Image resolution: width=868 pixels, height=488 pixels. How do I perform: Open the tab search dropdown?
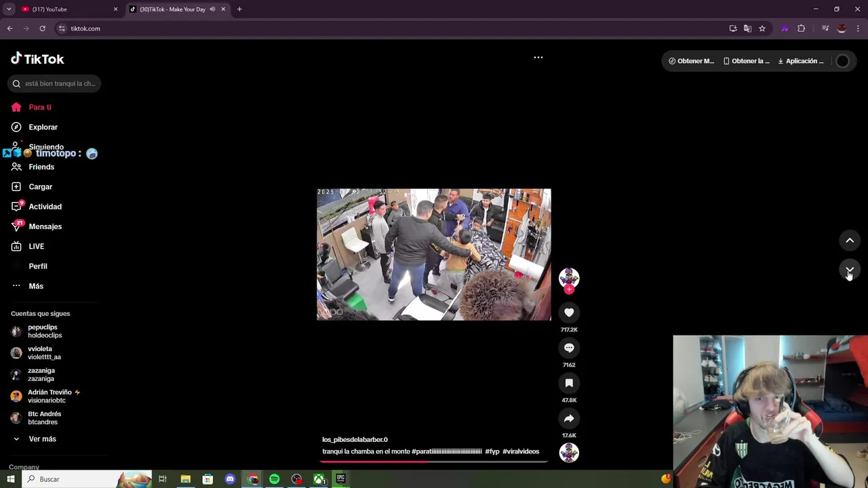click(9, 9)
